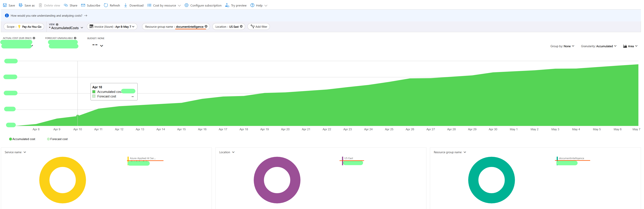Image resolution: width=644 pixels, height=209 pixels.
Task: Click the Download arrow icon
Action: (x=125, y=5)
